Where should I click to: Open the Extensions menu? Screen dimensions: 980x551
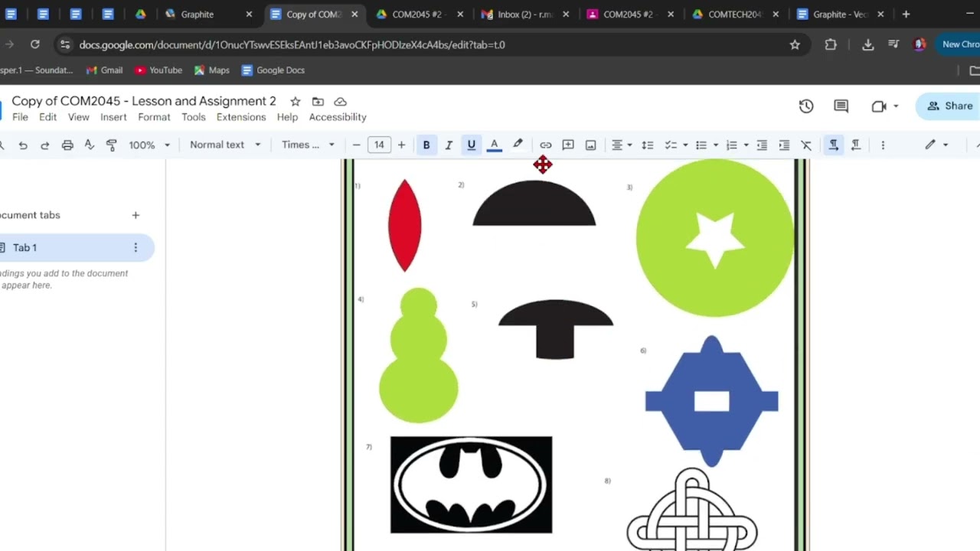[x=241, y=117]
